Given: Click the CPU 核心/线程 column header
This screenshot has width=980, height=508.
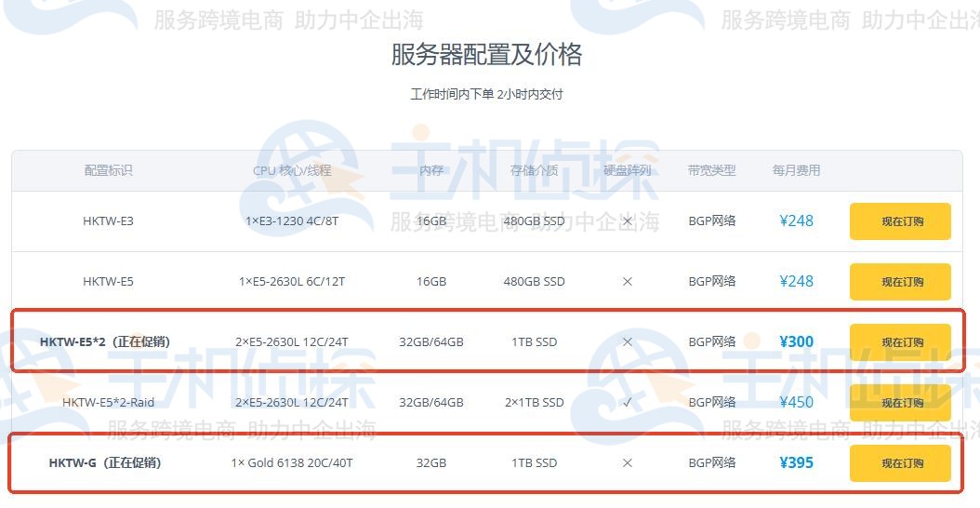Looking at the screenshot, I should (x=291, y=170).
